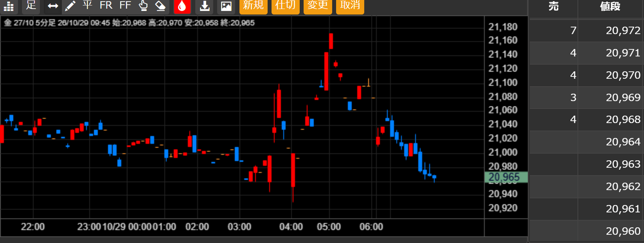Select price 20,963 in order book
The height and width of the screenshot is (243, 644).
pos(623,164)
